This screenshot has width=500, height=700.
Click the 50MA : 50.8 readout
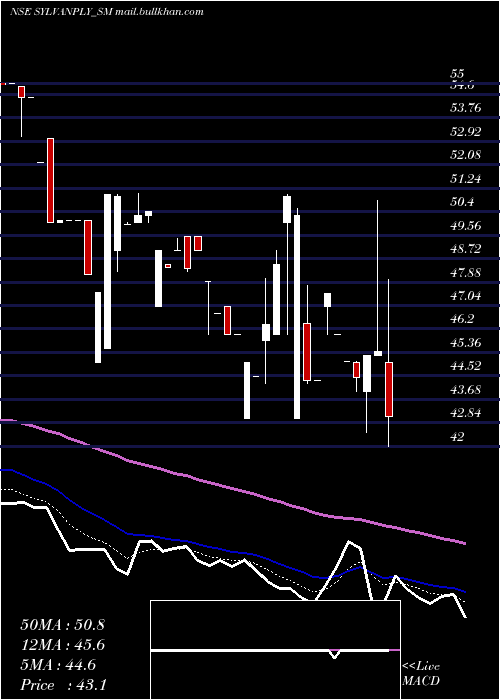62,625
